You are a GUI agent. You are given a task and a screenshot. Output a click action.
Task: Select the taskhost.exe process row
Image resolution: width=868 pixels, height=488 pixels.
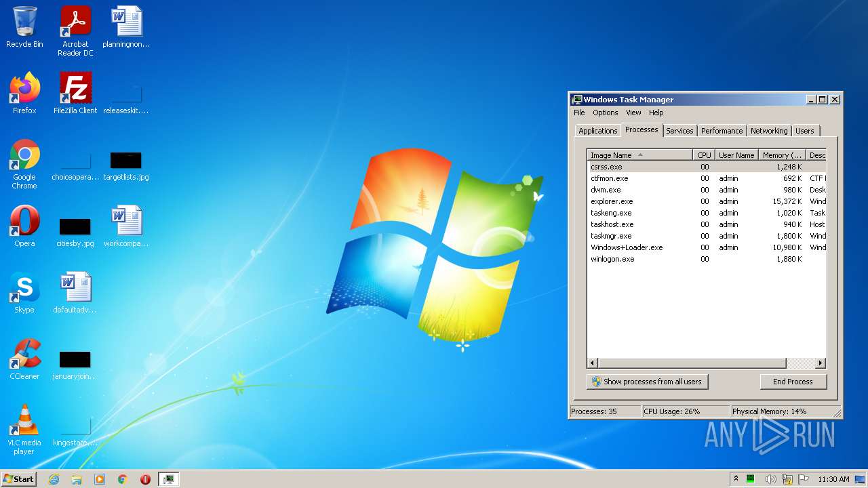click(x=707, y=224)
